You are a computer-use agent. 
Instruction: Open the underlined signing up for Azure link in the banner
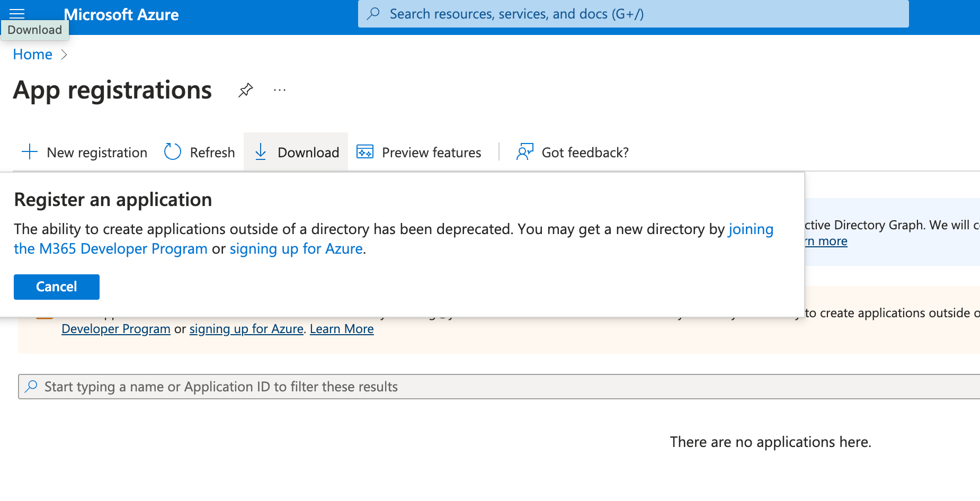click(x=246, y=329)
